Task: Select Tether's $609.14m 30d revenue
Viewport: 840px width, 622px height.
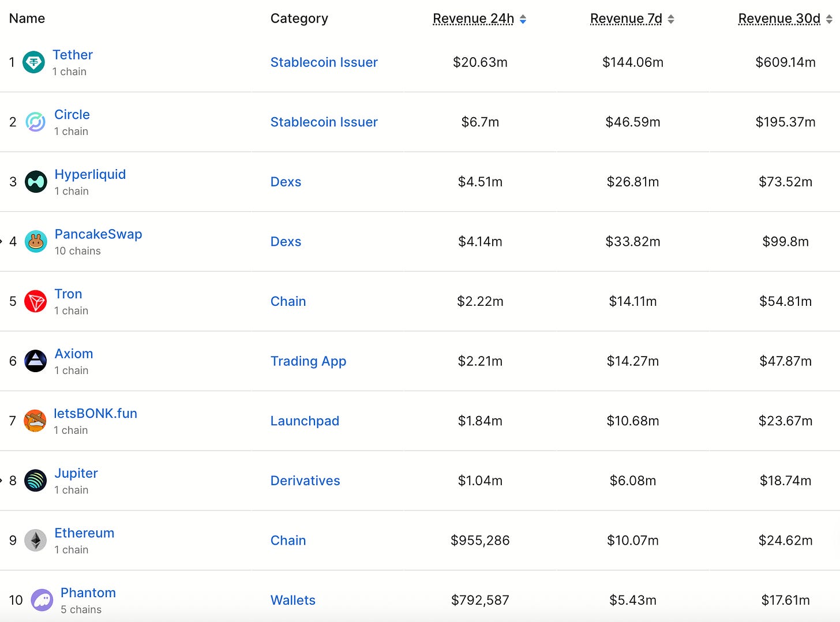Action: (786, 62)
